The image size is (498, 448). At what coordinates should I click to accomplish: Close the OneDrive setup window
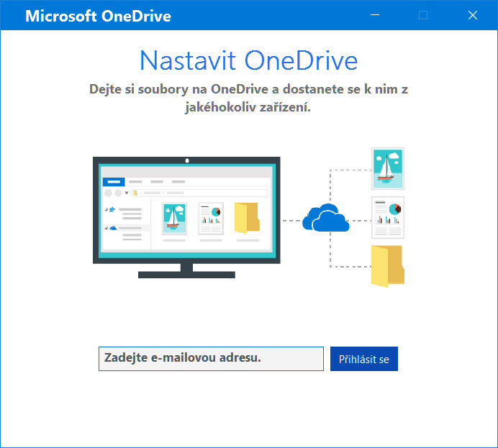click(x=473, y=15)
